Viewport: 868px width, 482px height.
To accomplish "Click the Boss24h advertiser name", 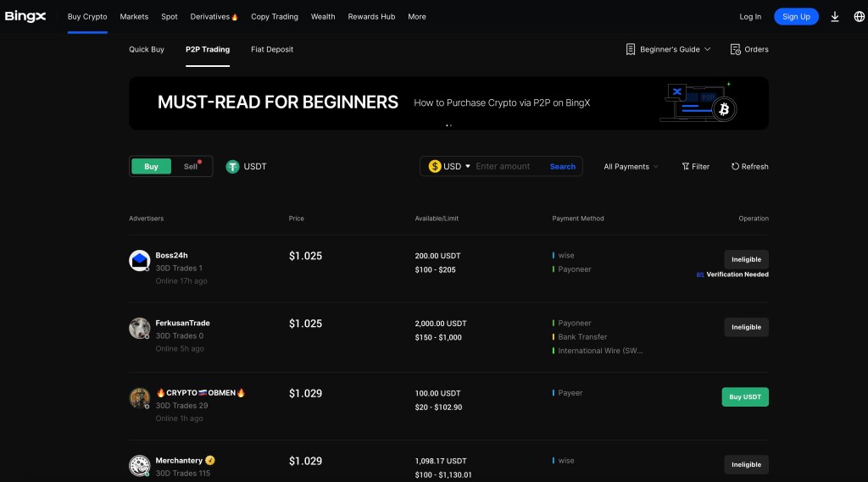I will pos(171,255).
